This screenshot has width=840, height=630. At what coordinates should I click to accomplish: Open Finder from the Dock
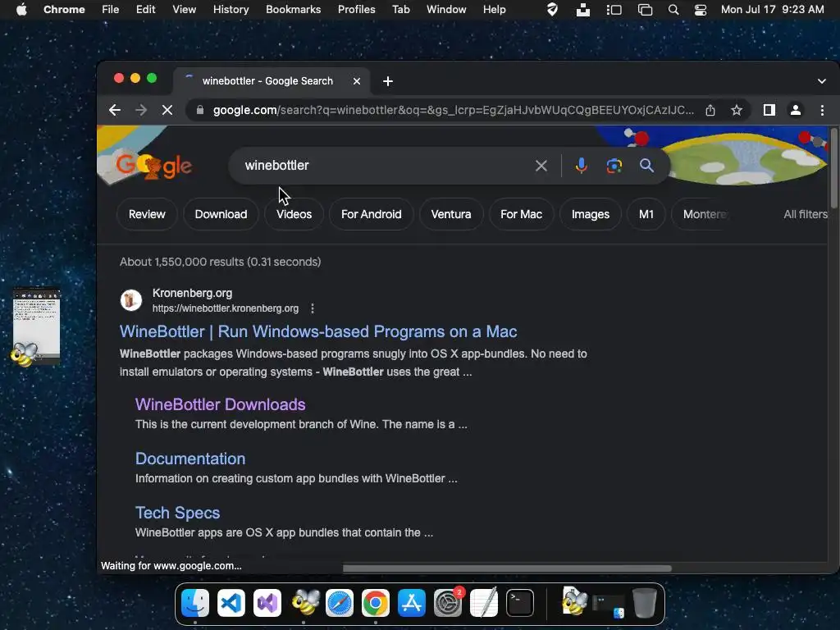click(195, 603)
